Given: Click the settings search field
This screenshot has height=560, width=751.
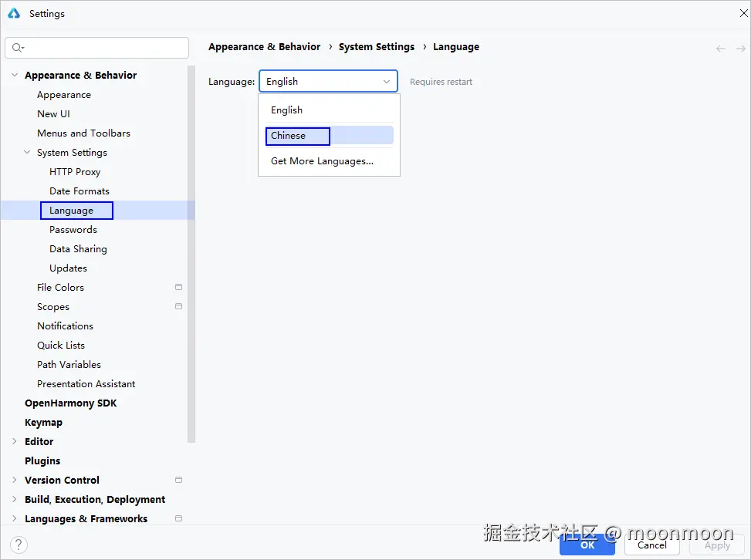Looking at the screenshot, I should coord(96,47).
